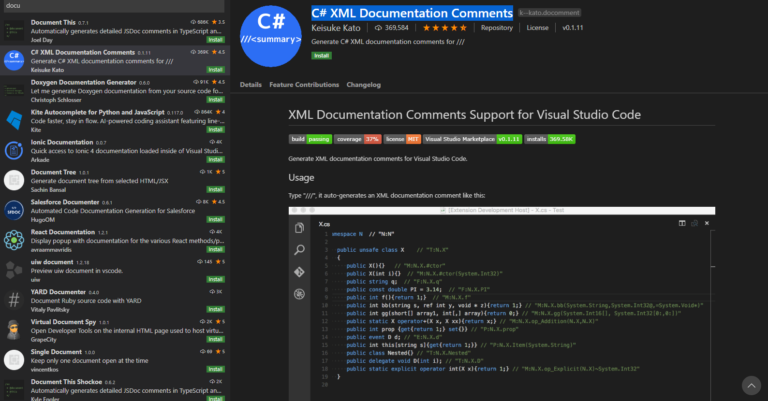Click the Visual Studio Marketplace v0.1.11 badge

pos(472,139)
